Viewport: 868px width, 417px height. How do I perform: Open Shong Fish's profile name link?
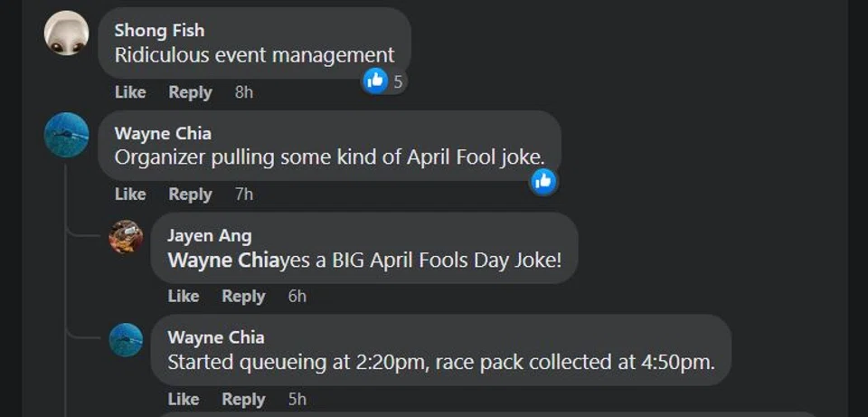(159, 31)
